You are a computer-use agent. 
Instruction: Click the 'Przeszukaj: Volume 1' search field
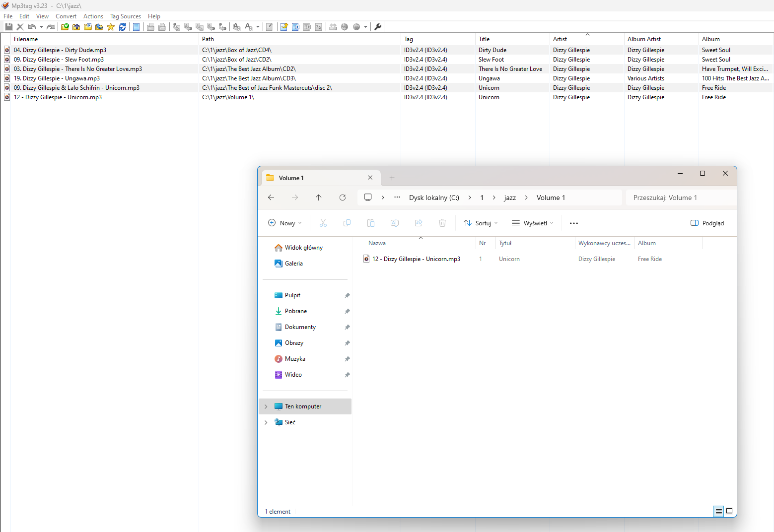point(681,198)
